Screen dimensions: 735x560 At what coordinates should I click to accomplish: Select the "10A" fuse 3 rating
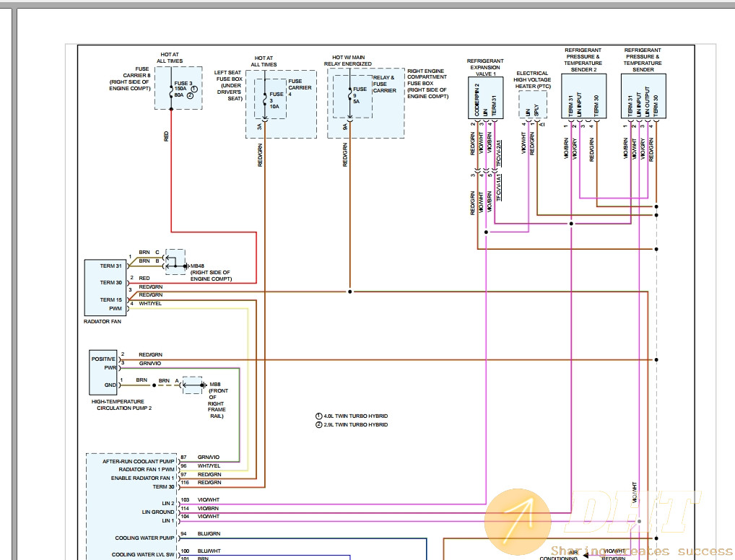[x=274, y=106]
